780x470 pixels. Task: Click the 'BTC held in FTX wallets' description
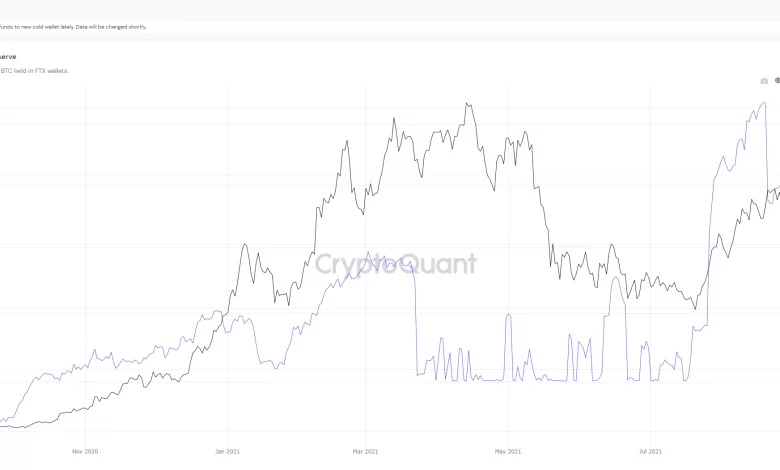(x=35, y=71)
